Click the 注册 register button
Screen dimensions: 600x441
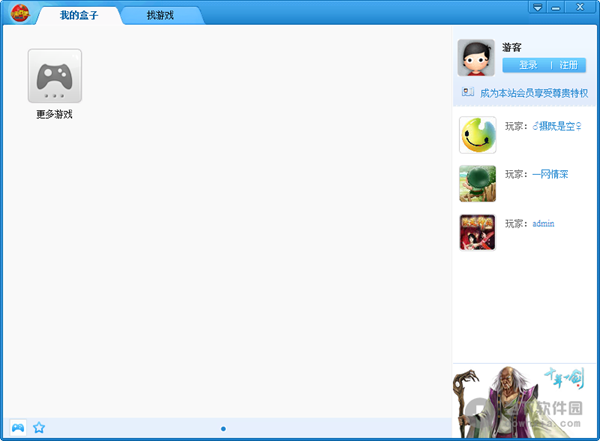click(x=569, y=65)
